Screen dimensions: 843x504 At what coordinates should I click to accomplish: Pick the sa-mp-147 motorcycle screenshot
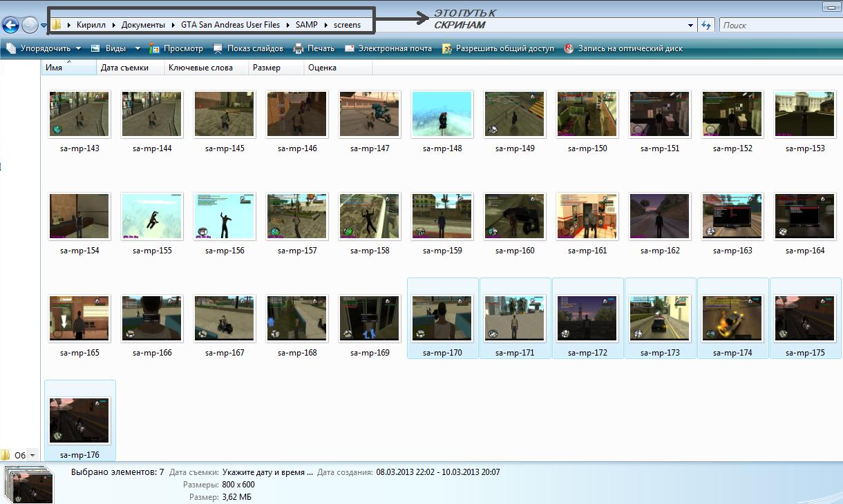(370, 114)
